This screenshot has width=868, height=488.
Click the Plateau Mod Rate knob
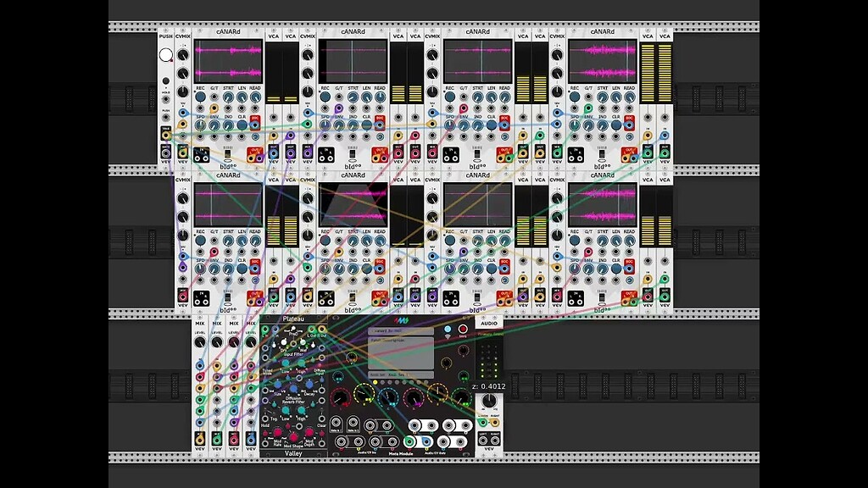click(277, 432)
